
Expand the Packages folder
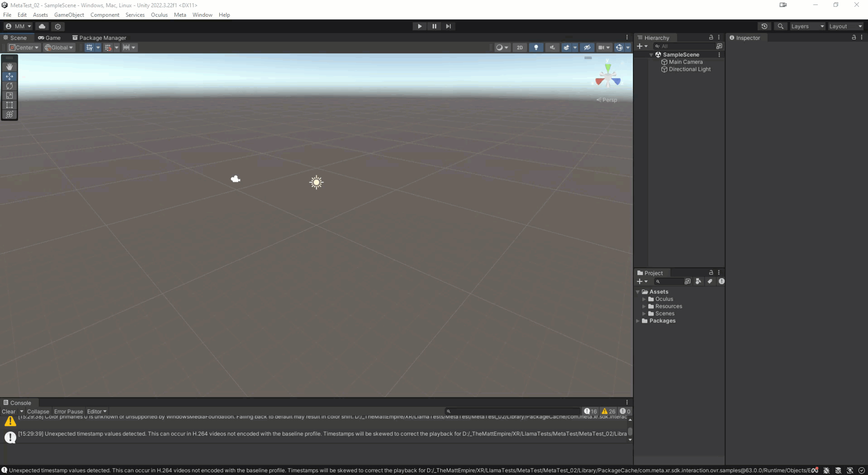click(638, 321)
